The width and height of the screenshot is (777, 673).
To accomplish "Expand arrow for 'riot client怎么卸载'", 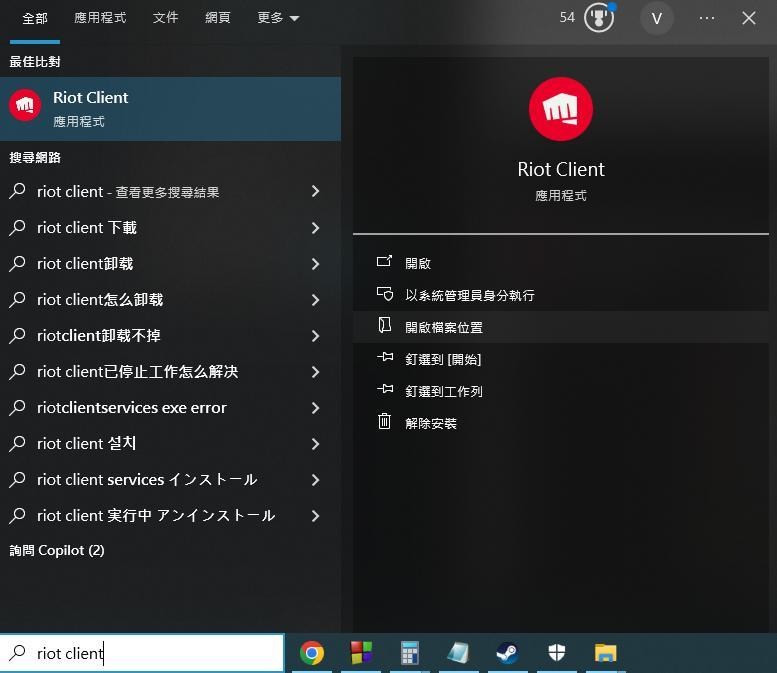I will pos(316,300).
